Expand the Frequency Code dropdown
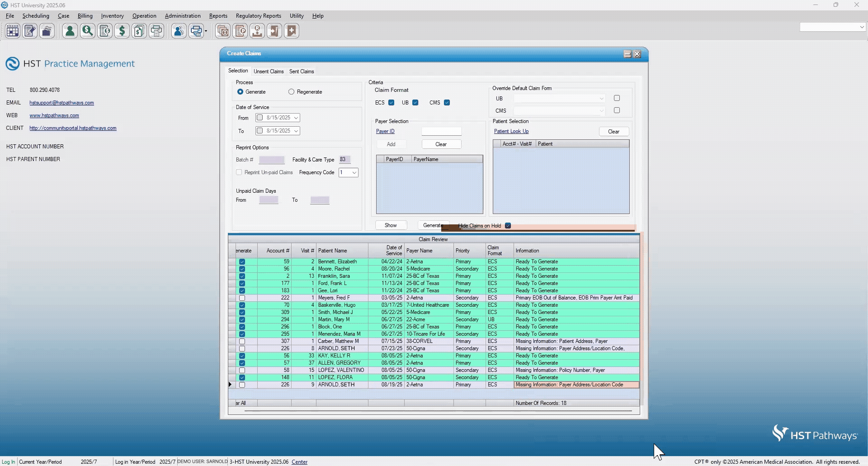The image size is (868, 466). tap(354, 172)
